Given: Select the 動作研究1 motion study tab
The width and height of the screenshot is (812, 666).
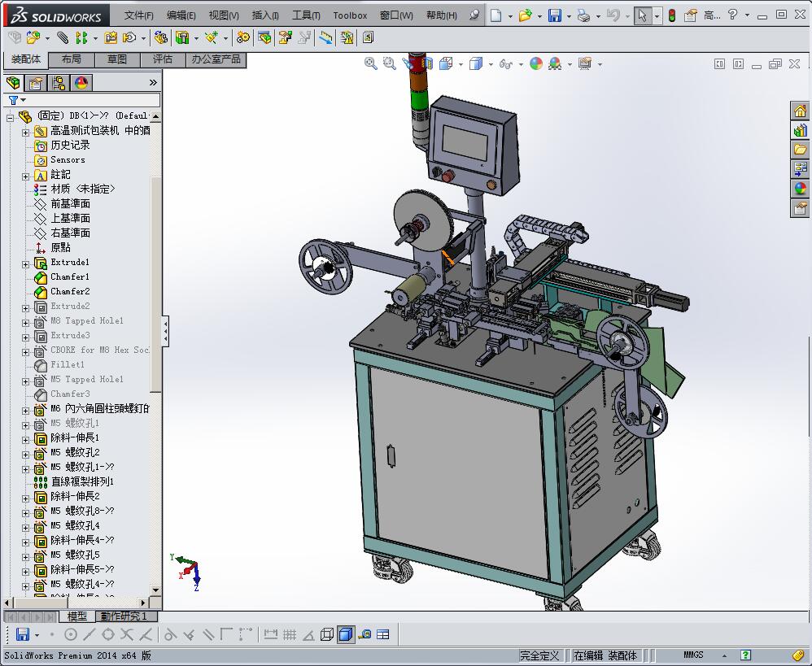Looking at the screenshot, I should [124, 616].
